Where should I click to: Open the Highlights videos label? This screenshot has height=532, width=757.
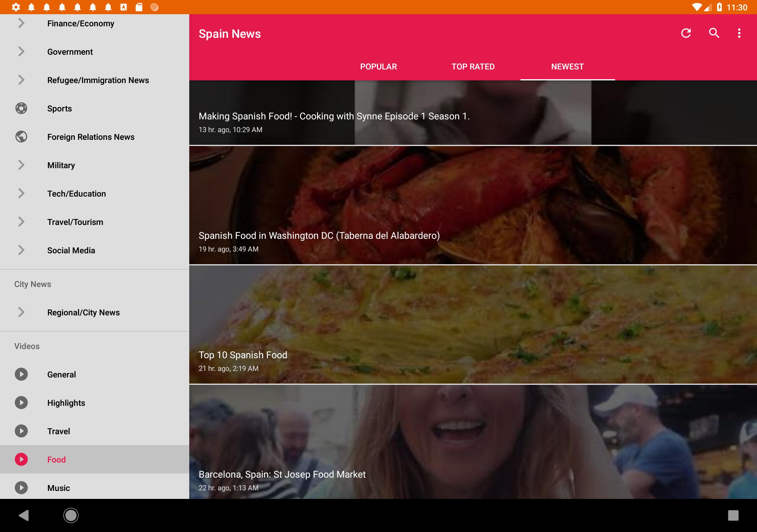pos(66,403)
